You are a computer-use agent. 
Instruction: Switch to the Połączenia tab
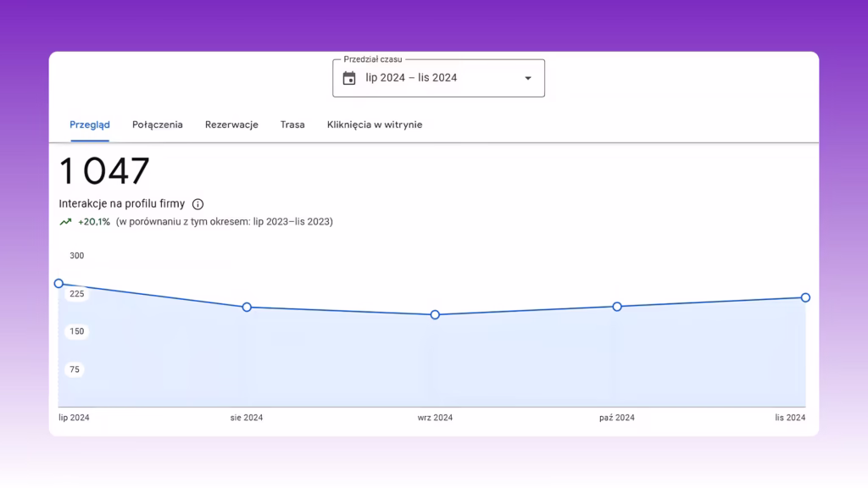point(157,125)
